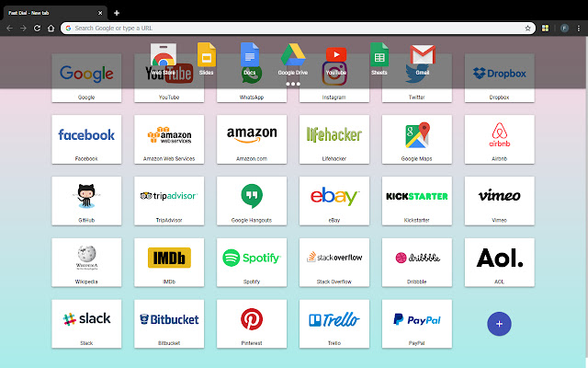Open the Google Hangouts dial tile
Viewport: 588px width, 368px height.
point(252,201)
